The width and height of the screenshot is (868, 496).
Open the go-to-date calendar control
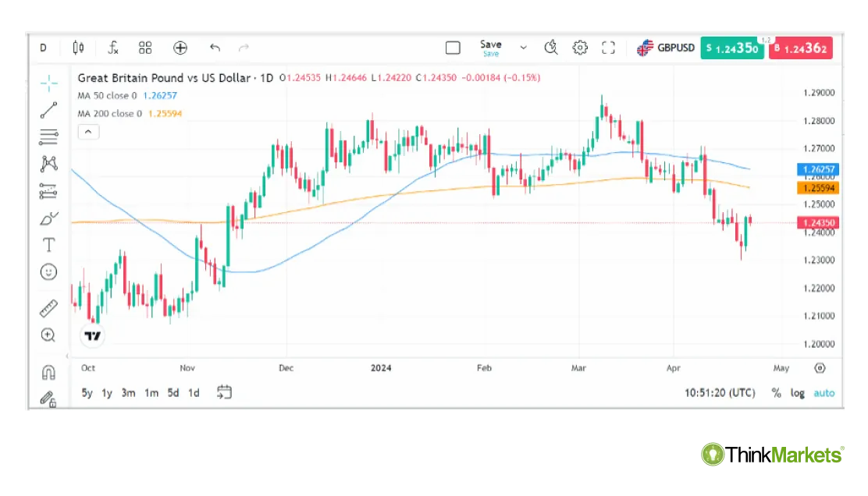pyautogui.click(x=225, y=392)
